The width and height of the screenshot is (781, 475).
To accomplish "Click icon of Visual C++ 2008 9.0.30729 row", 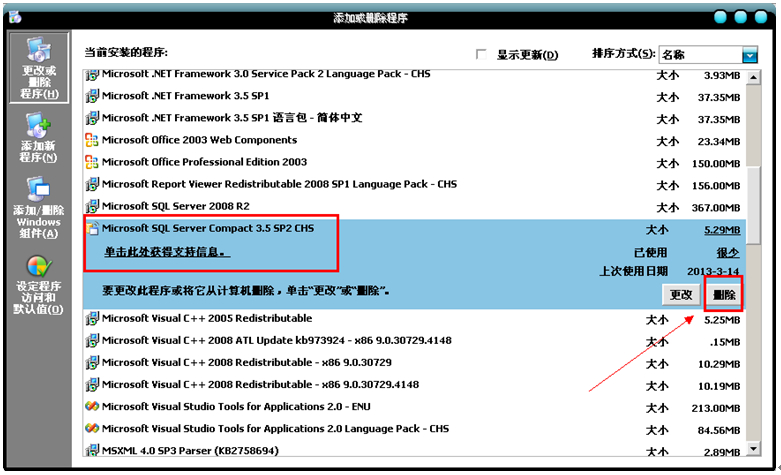I will coord(92,362).
